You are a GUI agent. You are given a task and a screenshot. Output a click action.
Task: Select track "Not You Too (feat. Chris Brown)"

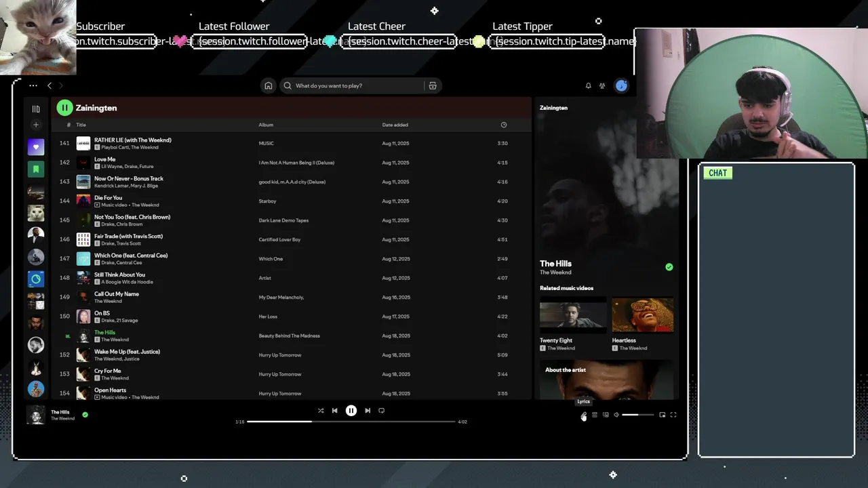coord(132,217)
